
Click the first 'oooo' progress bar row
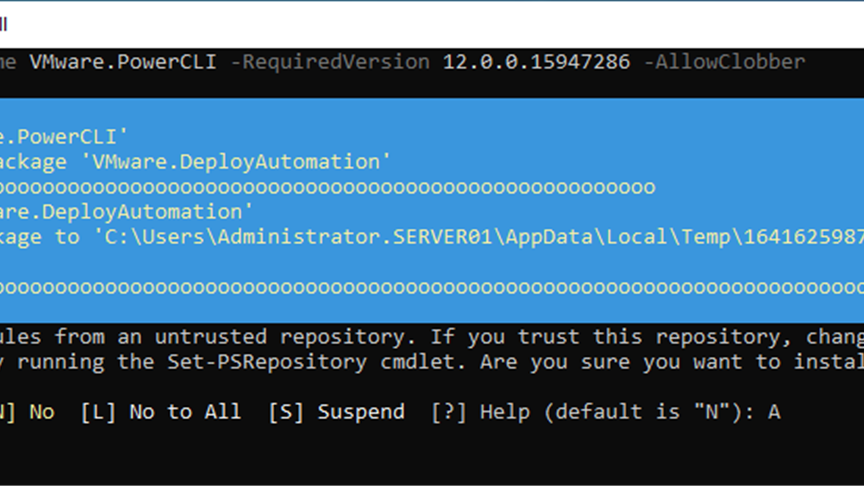327,187
